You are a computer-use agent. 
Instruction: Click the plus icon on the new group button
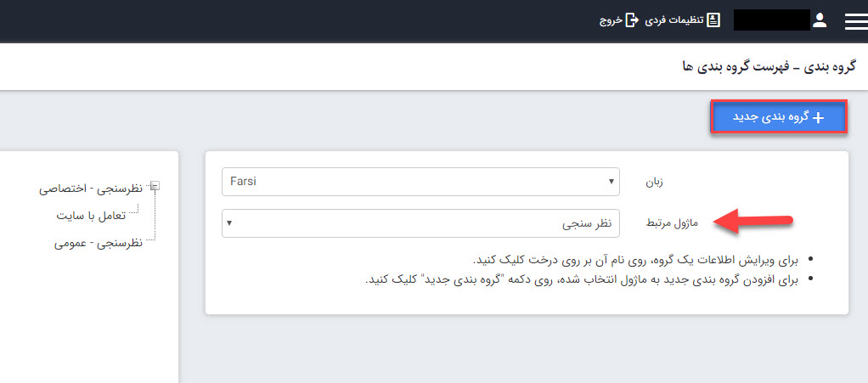click(818, 118)
